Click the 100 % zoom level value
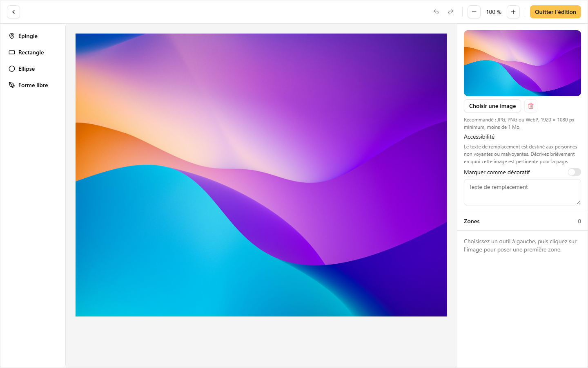The width and height of the screenshot is (588, 368). pos(494,12)
